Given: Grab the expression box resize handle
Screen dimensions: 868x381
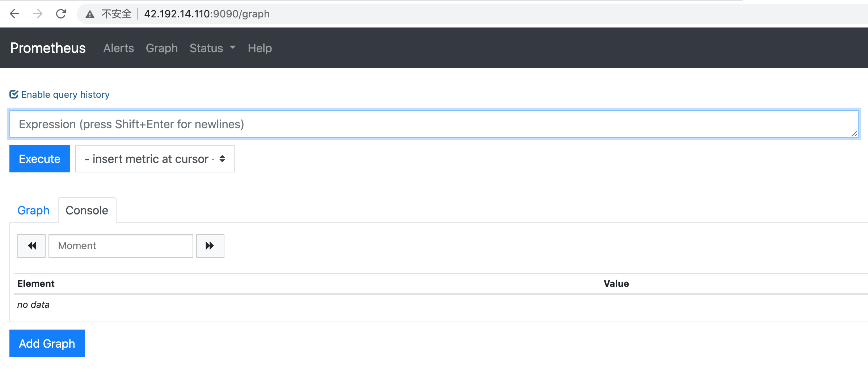Looking at the screenshot, I should point(855,134).
